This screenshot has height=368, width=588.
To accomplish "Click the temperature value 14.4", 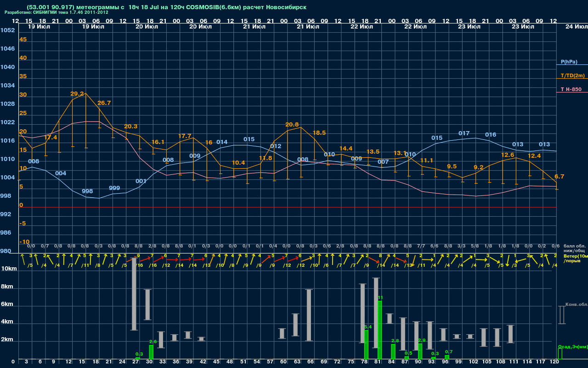I will point(346,149).
